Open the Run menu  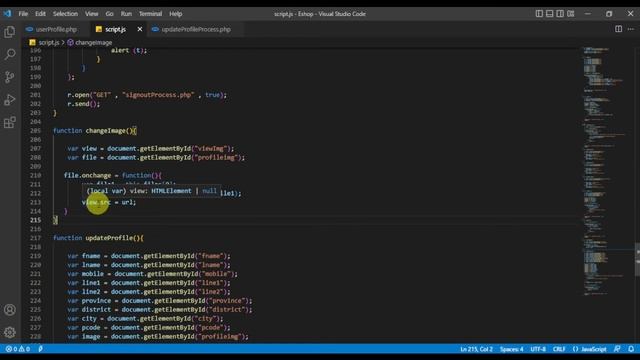pyautogui.click(x=126, y=14)
